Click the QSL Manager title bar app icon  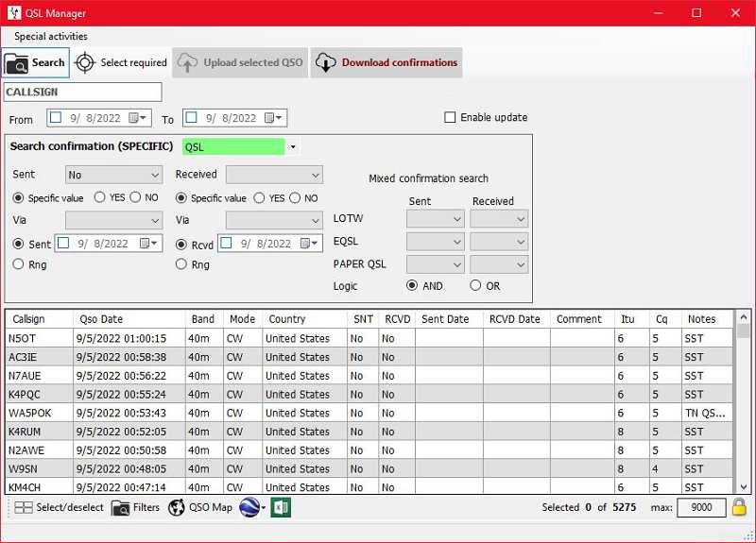pyautogui.click(x=14, y=12)
